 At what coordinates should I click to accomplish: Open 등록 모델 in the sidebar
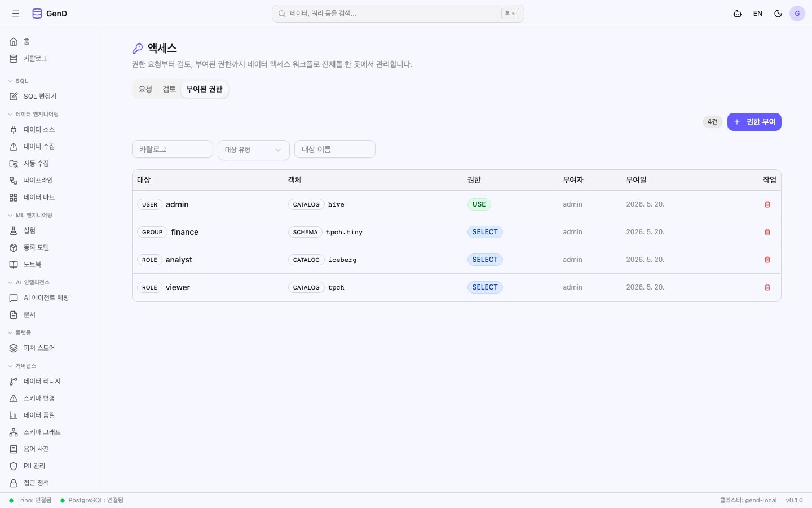pos(51,248)
